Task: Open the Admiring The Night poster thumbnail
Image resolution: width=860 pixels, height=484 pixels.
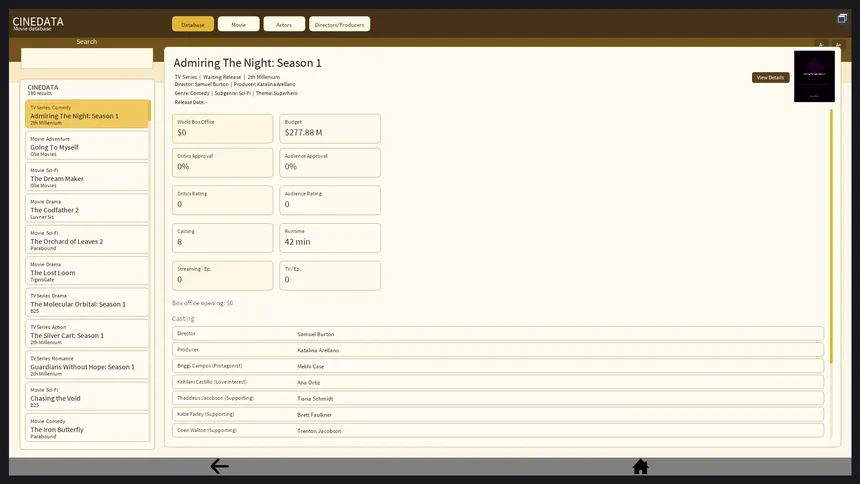Action: tap(814, 76)
